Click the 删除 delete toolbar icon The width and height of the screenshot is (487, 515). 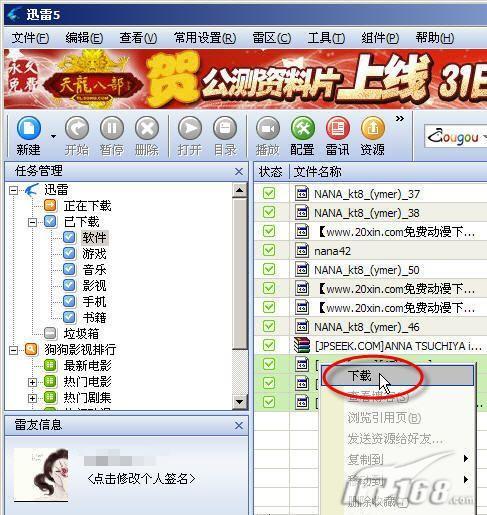[147, 128]
